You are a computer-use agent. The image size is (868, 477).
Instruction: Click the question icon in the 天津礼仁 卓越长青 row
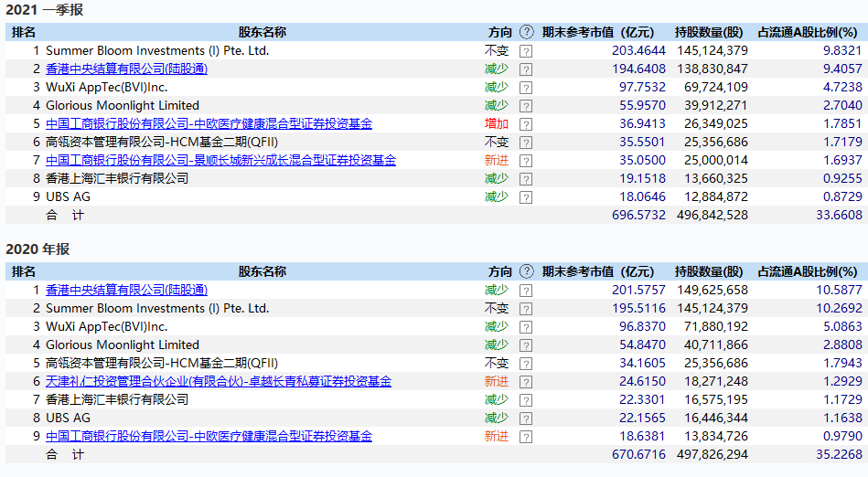pyautogui.click(x=526, y=382)
